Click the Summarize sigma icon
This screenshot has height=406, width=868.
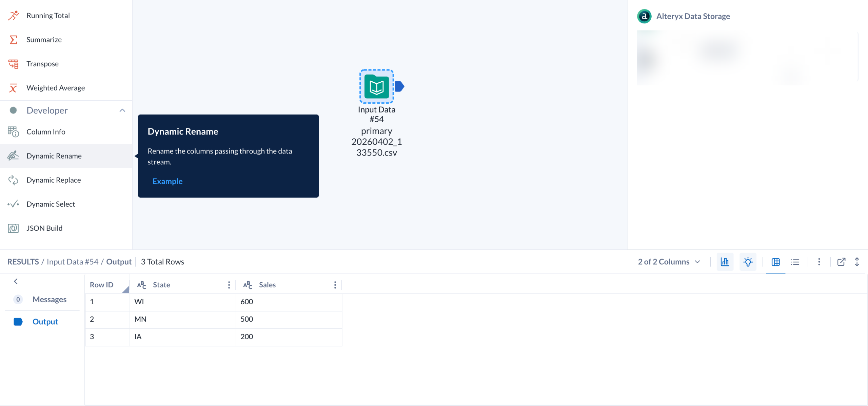pos(13,40)
